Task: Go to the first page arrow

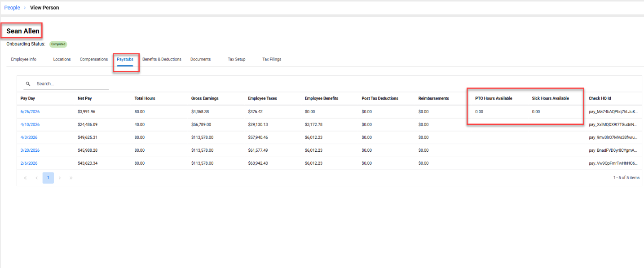Action: (25, 178)
